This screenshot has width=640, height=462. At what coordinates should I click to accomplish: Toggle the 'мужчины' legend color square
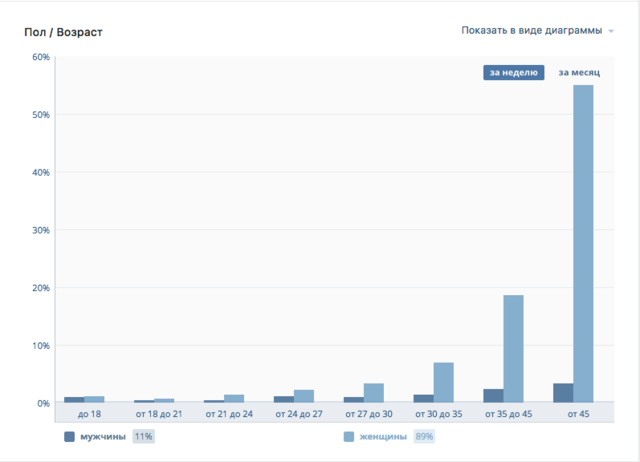click(69, 437)
